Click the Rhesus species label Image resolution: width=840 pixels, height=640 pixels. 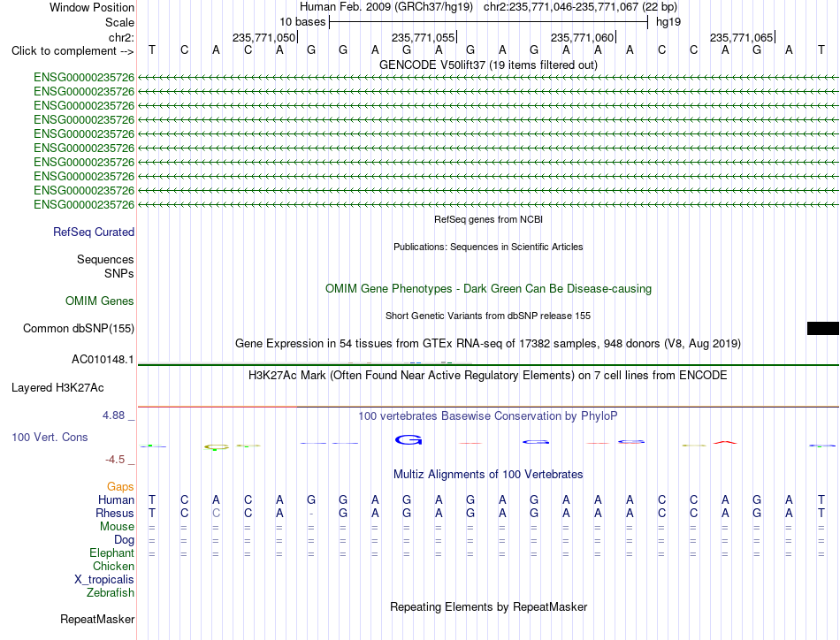pyautogui.click(x=115, y=513)
